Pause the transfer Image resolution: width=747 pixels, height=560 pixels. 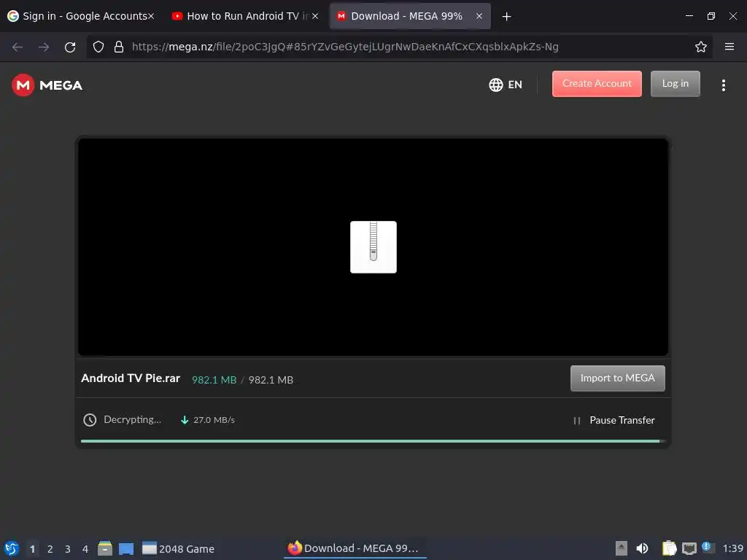(x=614, y=420)
